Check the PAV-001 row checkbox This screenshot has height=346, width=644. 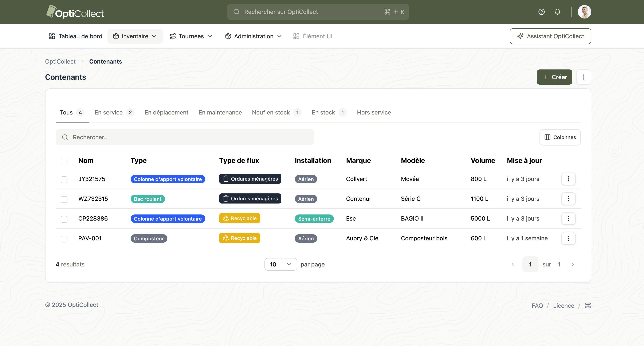(64, 239)
